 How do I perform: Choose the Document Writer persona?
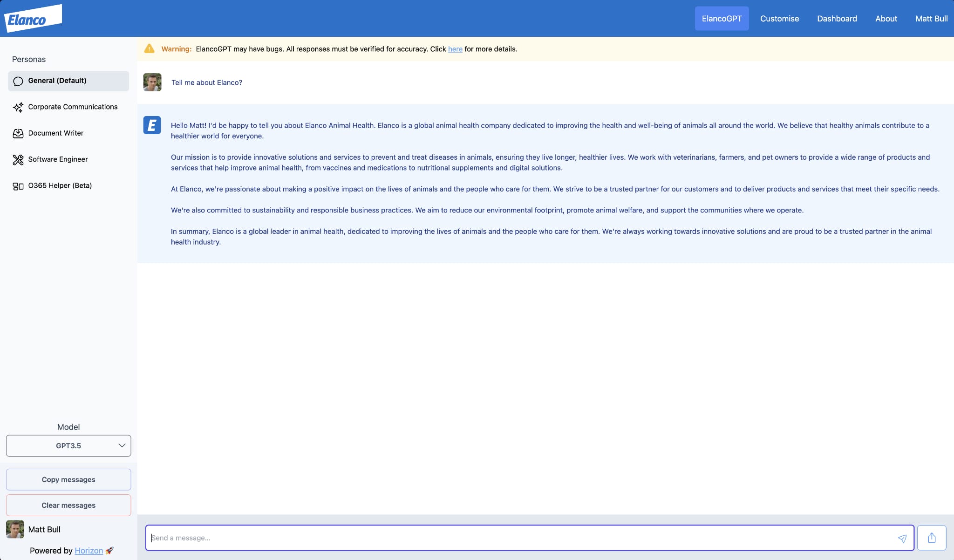point(68,133)
